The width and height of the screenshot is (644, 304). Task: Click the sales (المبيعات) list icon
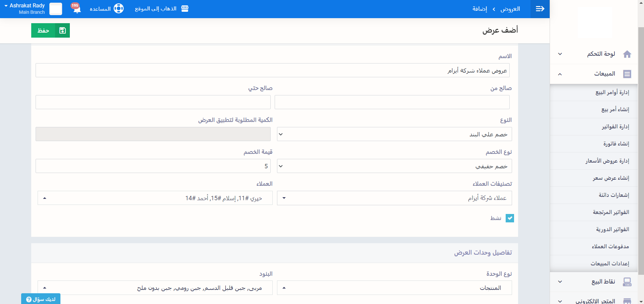627,74
